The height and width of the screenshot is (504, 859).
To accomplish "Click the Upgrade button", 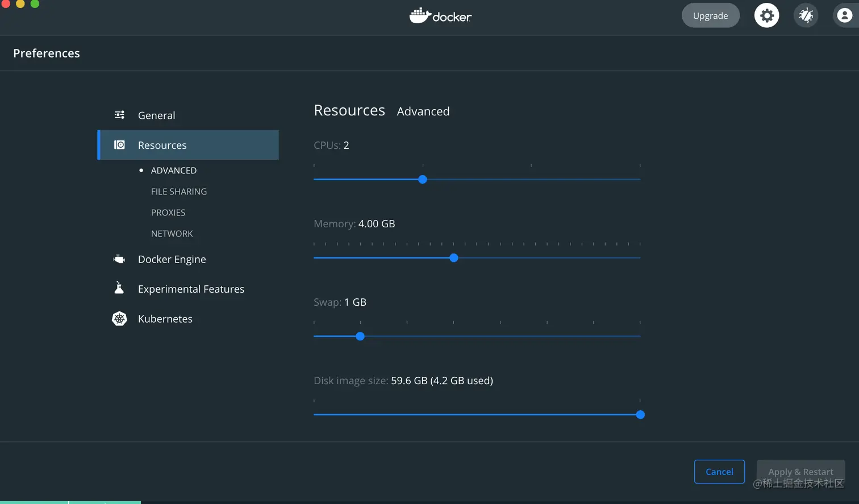I will click(x=710, y=15).
